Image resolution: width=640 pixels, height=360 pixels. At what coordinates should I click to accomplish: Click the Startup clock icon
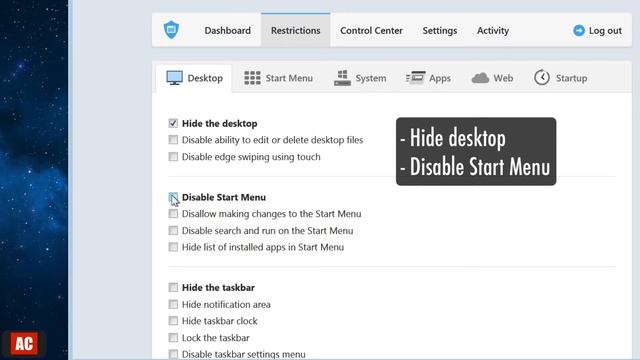(x=542, y=78)
